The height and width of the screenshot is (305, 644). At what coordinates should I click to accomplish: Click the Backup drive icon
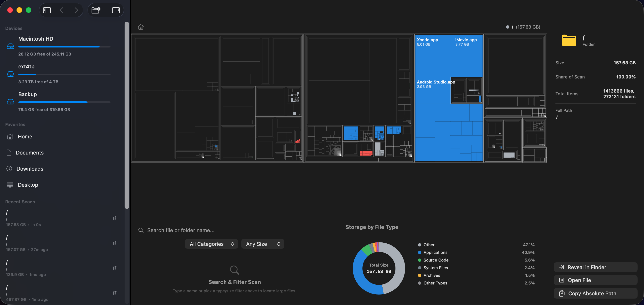(x=10, y=102)
